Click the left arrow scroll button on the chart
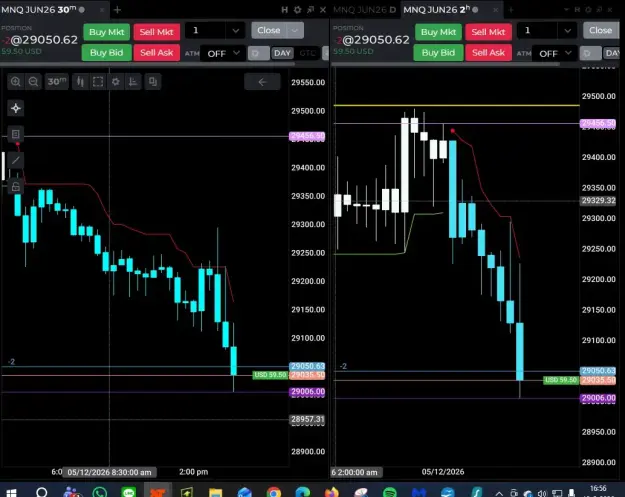This screenshot has height=497, width=625. (x=262, y=82)
